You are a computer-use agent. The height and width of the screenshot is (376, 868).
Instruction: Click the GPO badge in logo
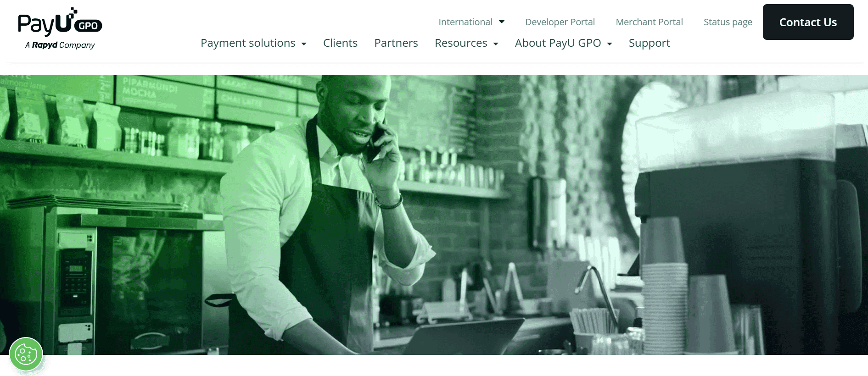click(88, 26)
